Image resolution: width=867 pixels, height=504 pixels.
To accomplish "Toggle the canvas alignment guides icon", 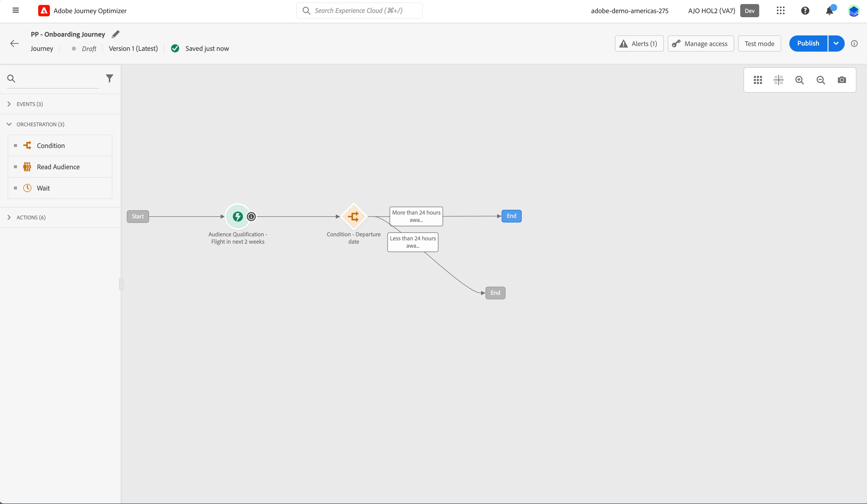I will [778, 80].
